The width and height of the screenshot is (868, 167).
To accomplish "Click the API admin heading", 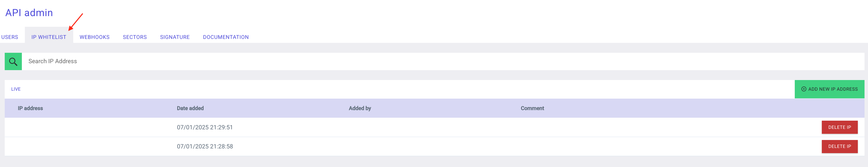I will click(x=29, y=12).
